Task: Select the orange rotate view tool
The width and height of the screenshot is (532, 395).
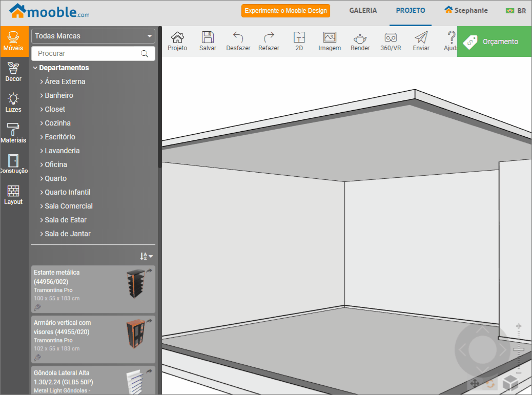Action: pos(490,384)
